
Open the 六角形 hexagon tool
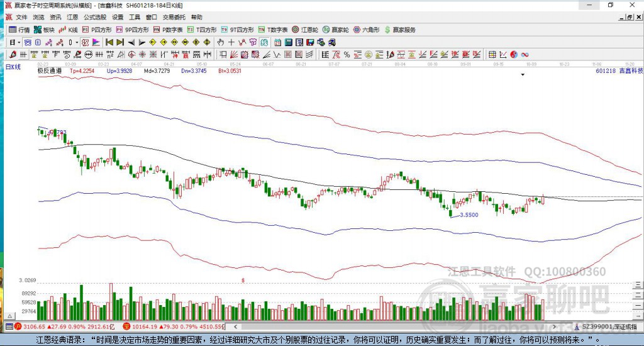coord(366,30)
